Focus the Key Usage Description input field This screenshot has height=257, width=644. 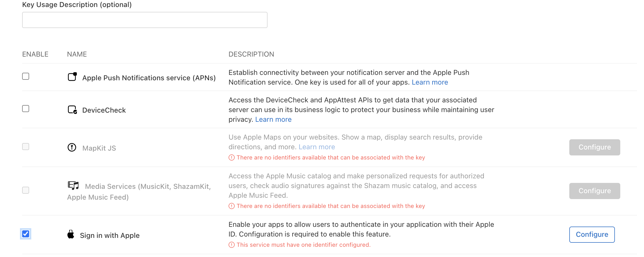[145, 20]
